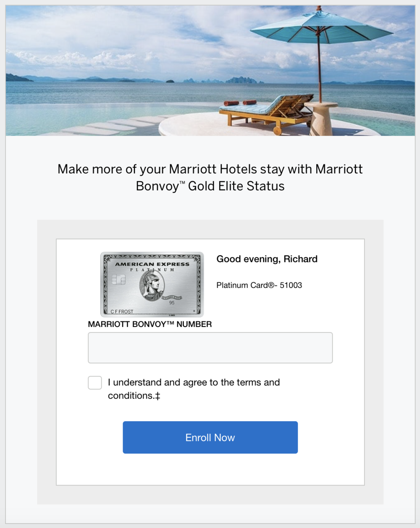Click the double dagger footnote symbol
The image size is (420, 528).
point(157,396)
